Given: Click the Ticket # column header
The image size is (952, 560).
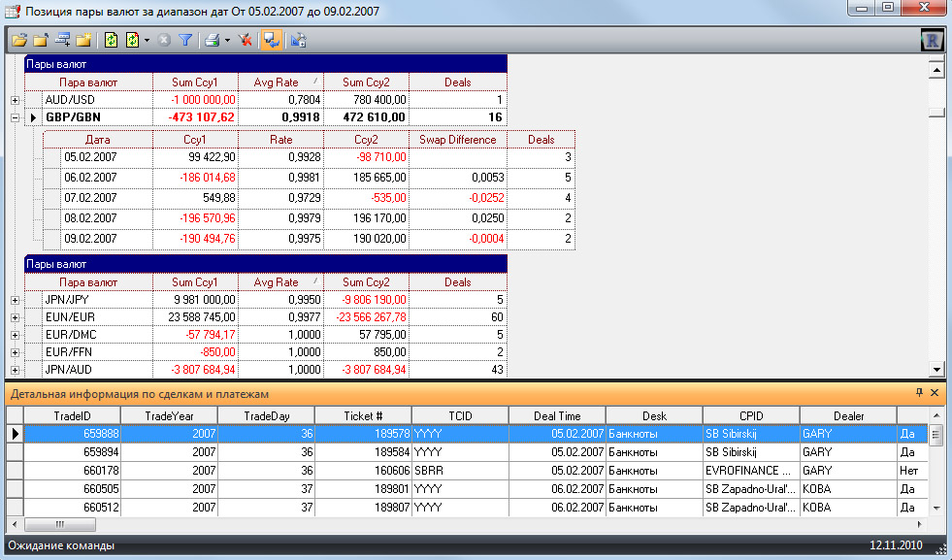Looking at the screenshot, I should (363, 416).
